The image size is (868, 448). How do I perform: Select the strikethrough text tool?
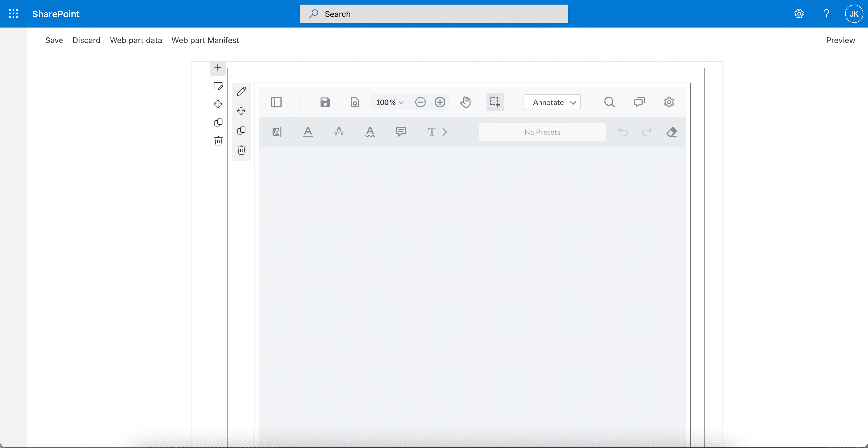[339, 132]
